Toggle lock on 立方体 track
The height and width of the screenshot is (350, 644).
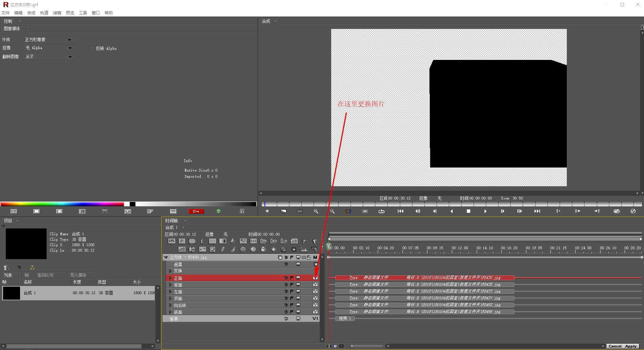pos(309,257)
